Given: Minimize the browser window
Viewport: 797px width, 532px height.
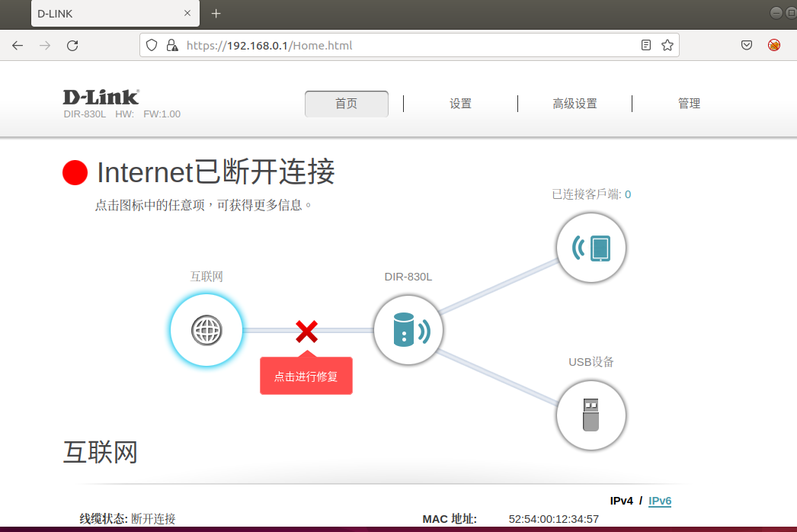Looking at the screenshot, I should 776,13.
